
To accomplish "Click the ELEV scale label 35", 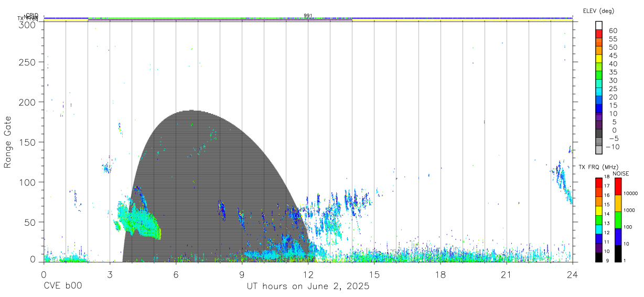I will (x=613, y=72).
